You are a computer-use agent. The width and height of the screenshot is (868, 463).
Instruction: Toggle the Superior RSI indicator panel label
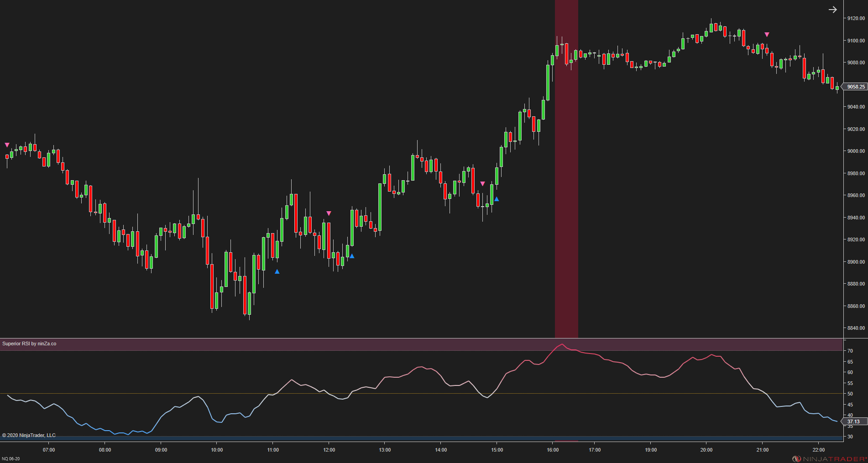tap(29, 343)
